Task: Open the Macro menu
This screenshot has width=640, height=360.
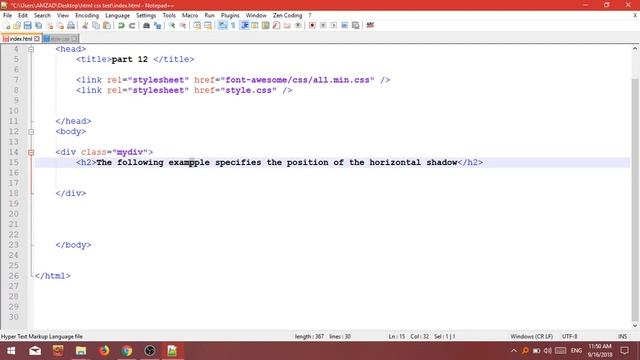Action: pos(190,15)
